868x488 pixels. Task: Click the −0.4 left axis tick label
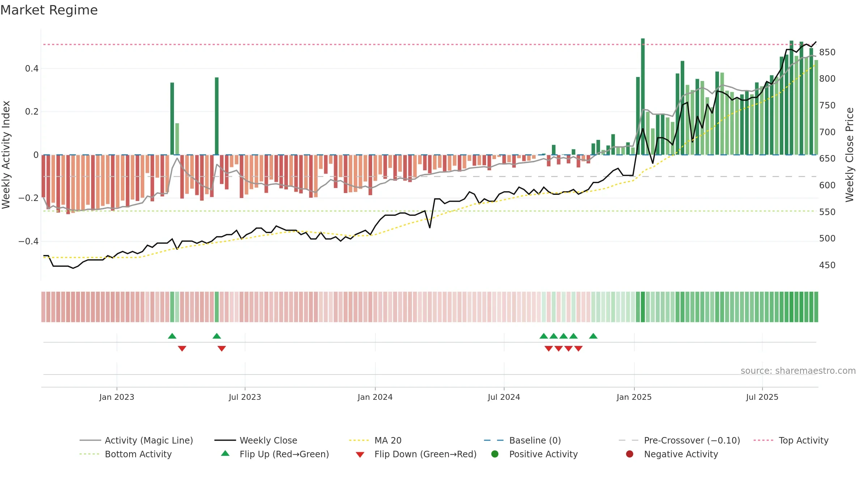29,241
